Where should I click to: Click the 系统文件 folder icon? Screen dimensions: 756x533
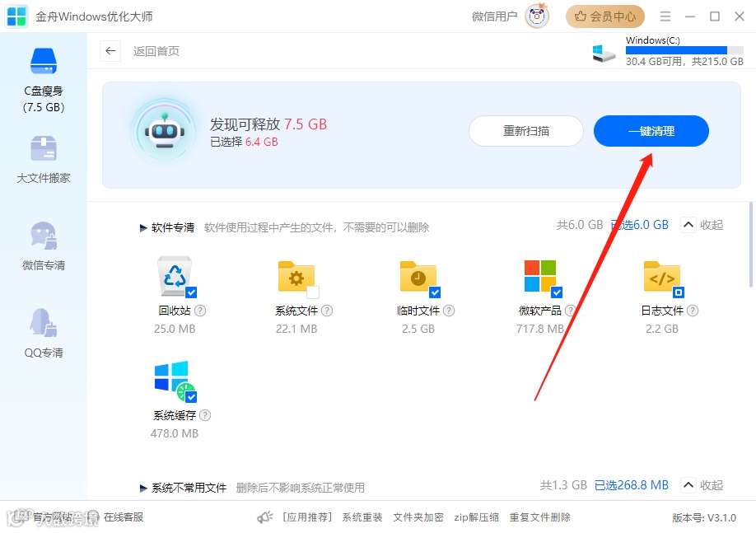[296, 277]
